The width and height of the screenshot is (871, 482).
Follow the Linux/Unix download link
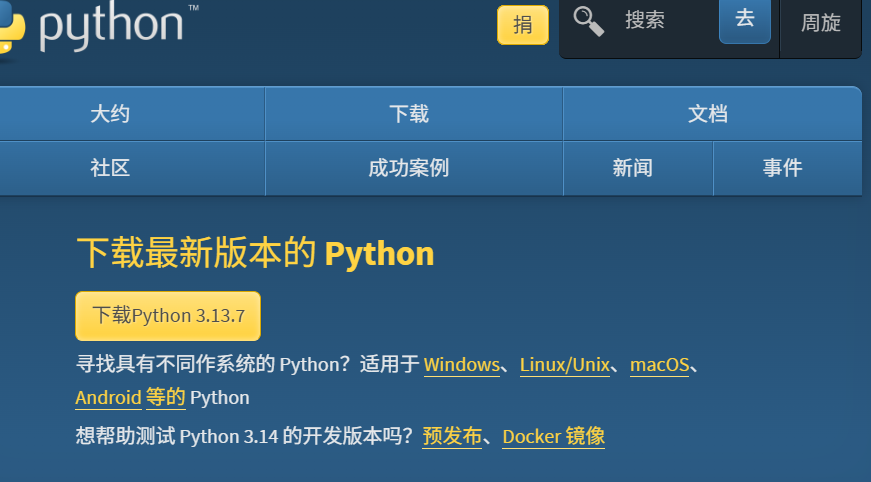pyautogui.click(x=564, y=365)
